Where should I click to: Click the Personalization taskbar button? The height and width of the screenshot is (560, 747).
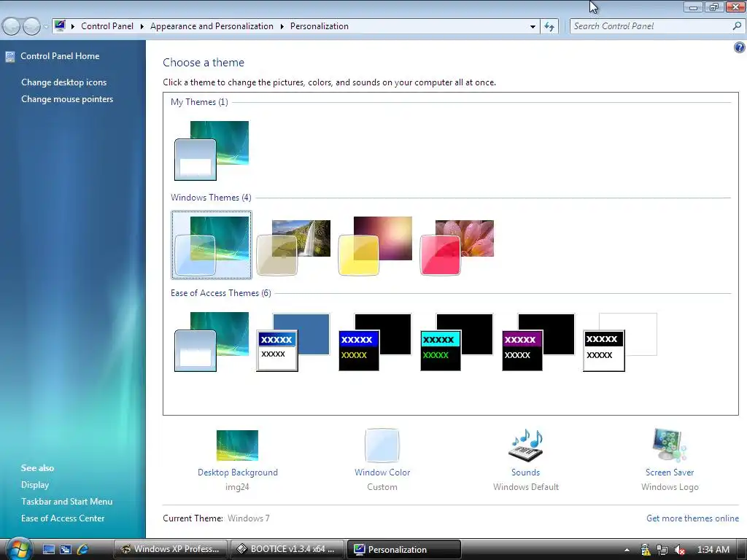(403, 549)
